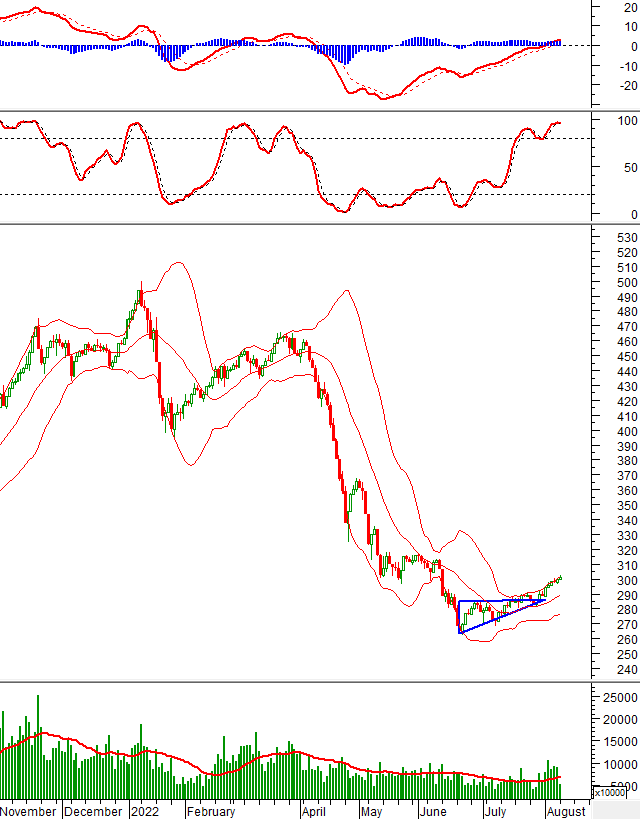Select the 50 label on stochastic axis

pos(630,168)
